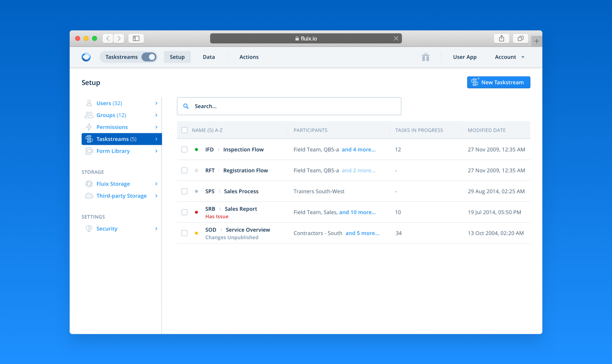Click the Security shield icon
This screenshot has width=612, height=364.
point(89,229)
